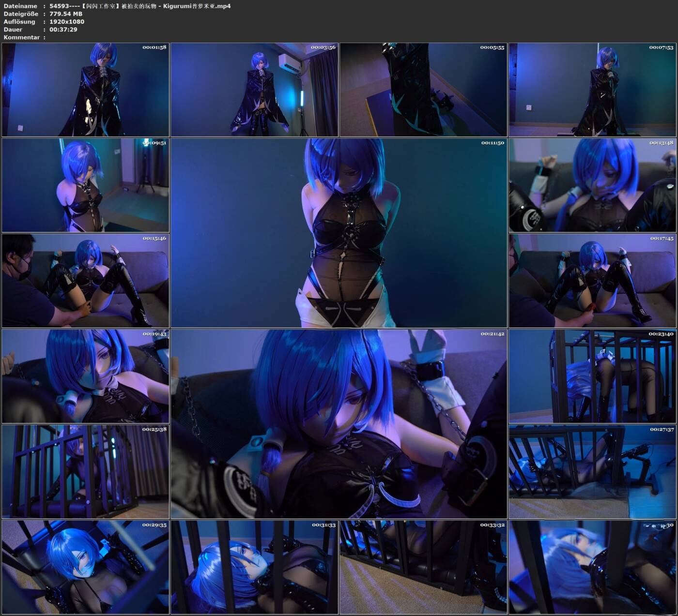The width and height of the screenshot is (678, 616).
Task: Click the Auflösung label
Action: [19, 22]
